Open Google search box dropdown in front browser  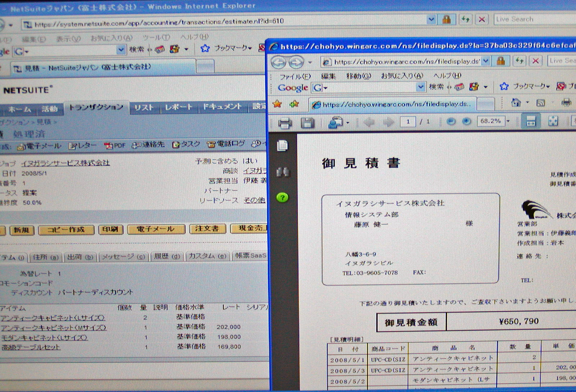[x=420, y=87]
